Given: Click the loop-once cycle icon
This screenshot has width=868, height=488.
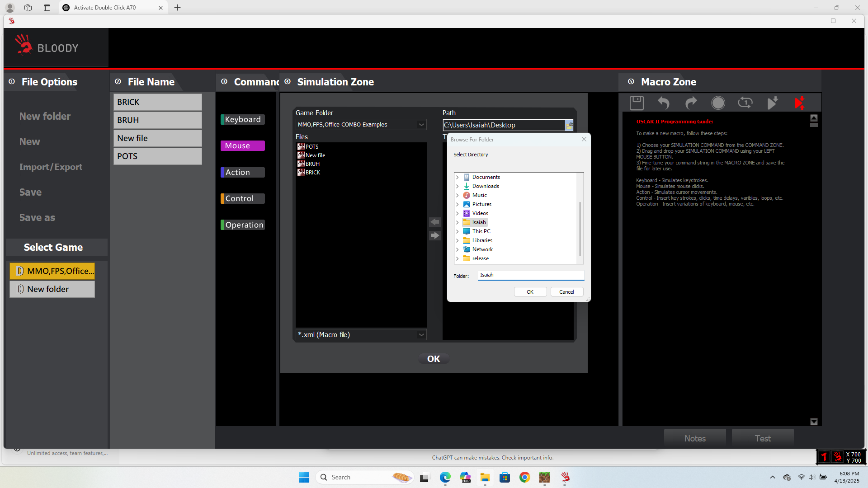Looking at the screenshot, I should 745,103.
